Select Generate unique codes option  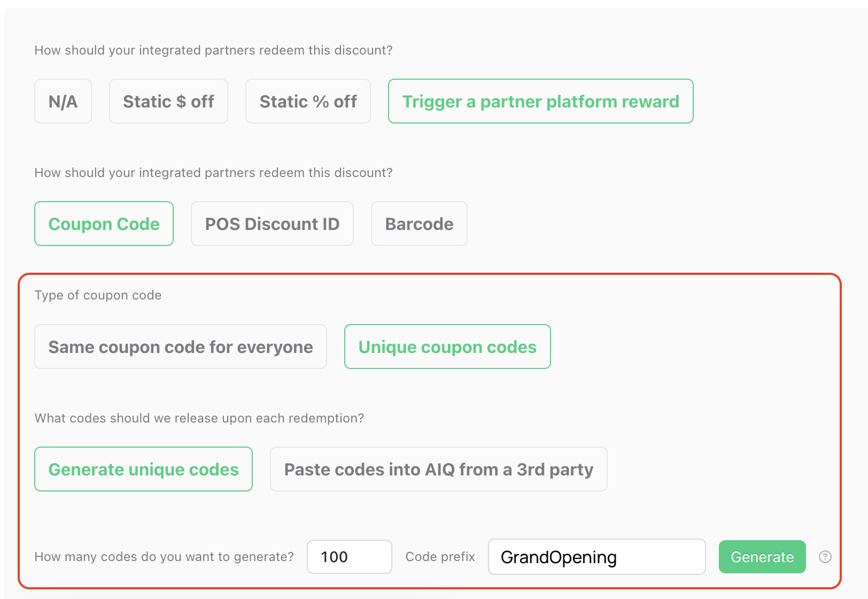(143, 469)
